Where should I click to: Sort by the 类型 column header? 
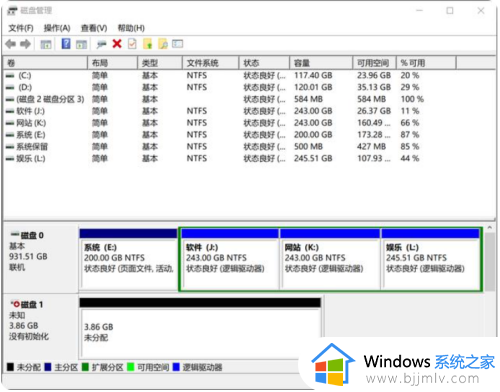click(x=160, y=63)
